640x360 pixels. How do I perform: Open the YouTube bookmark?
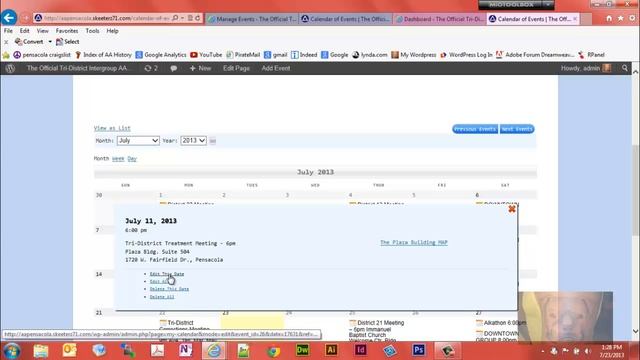tap(206, 55)
